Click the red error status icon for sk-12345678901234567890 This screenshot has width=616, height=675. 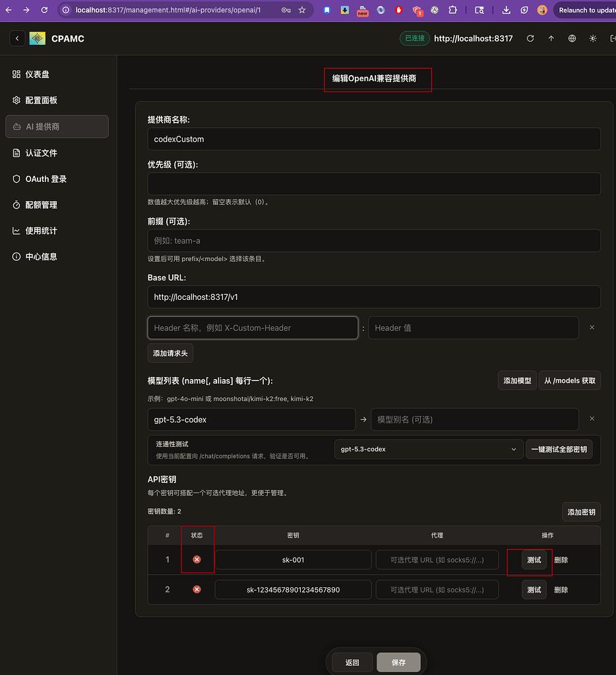coord(197,589)
